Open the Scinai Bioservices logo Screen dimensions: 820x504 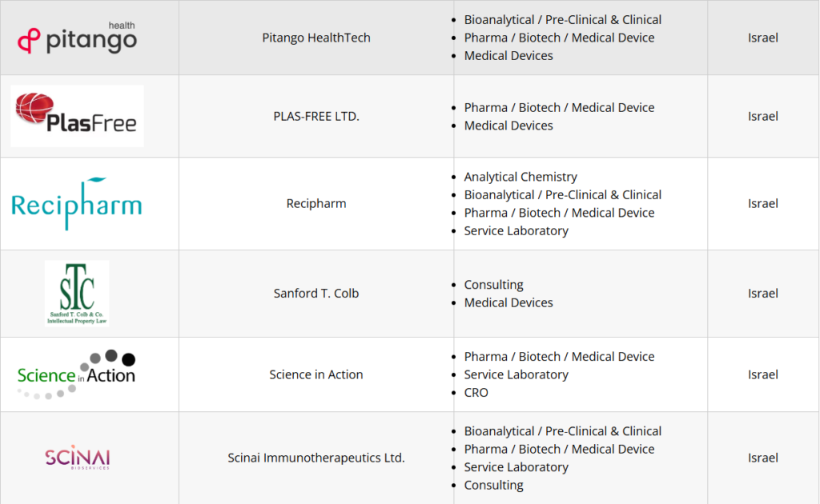[x=77, y=458]
